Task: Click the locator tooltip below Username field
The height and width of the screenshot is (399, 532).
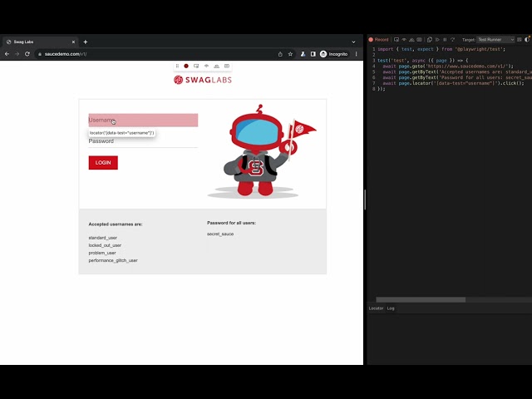Action: (x=122, y=133)
